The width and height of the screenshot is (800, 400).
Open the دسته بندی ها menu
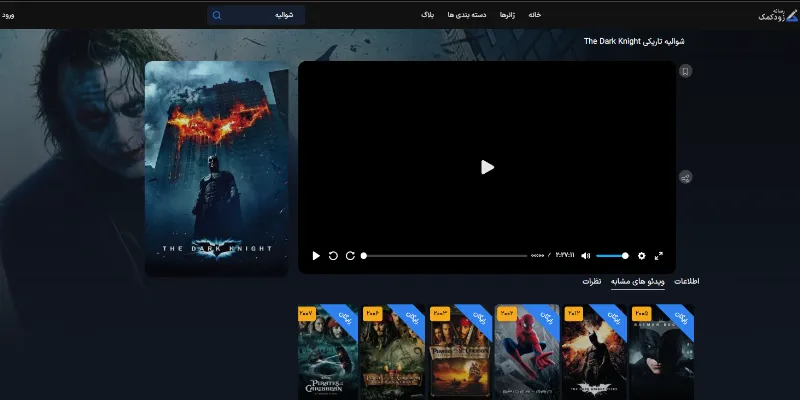467,15
